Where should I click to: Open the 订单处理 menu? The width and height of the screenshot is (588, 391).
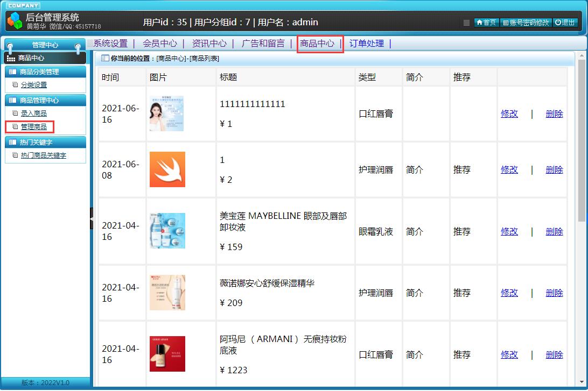[367, 44]
